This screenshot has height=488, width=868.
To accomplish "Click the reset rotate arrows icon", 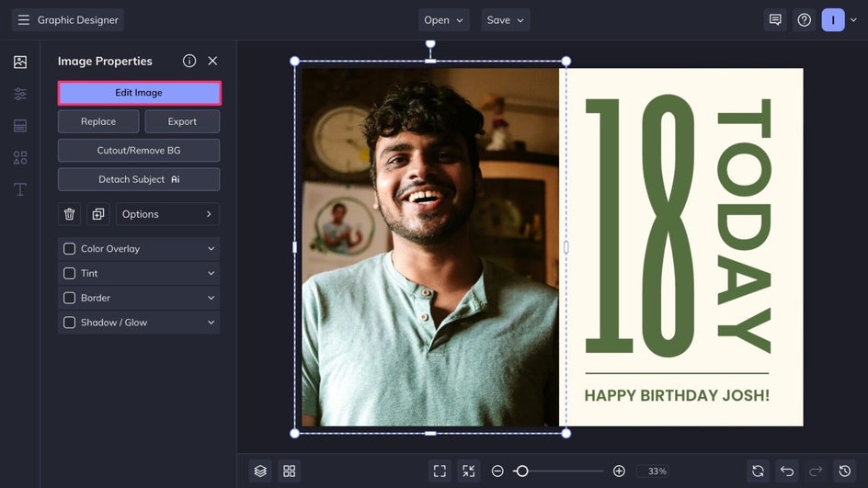I will (758, 471).
